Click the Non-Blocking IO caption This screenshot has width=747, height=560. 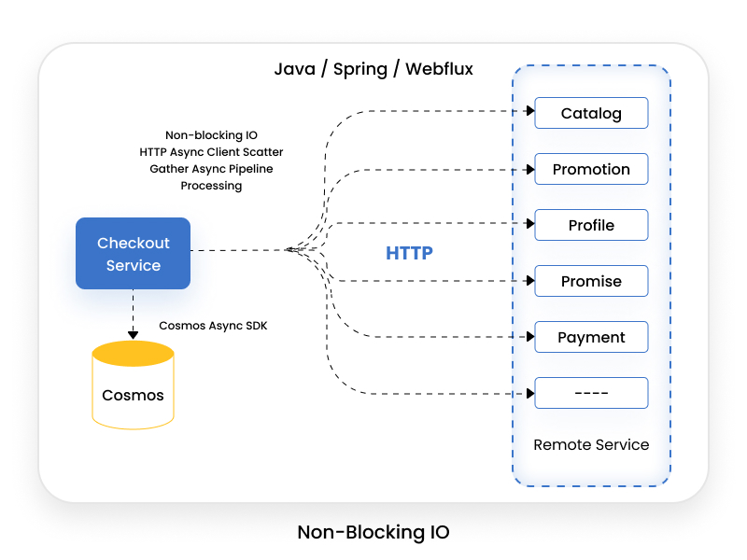coord(373,532)
